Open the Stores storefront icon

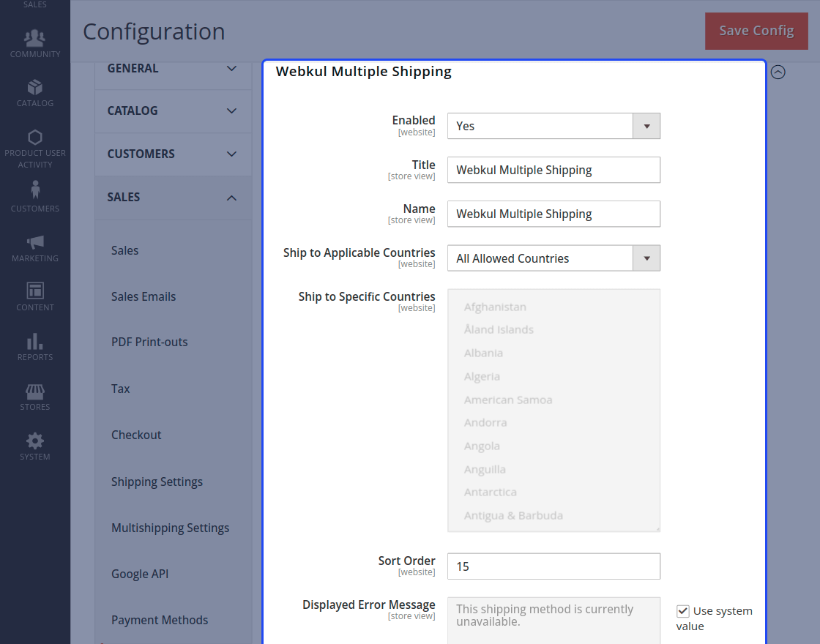point(35,391)
